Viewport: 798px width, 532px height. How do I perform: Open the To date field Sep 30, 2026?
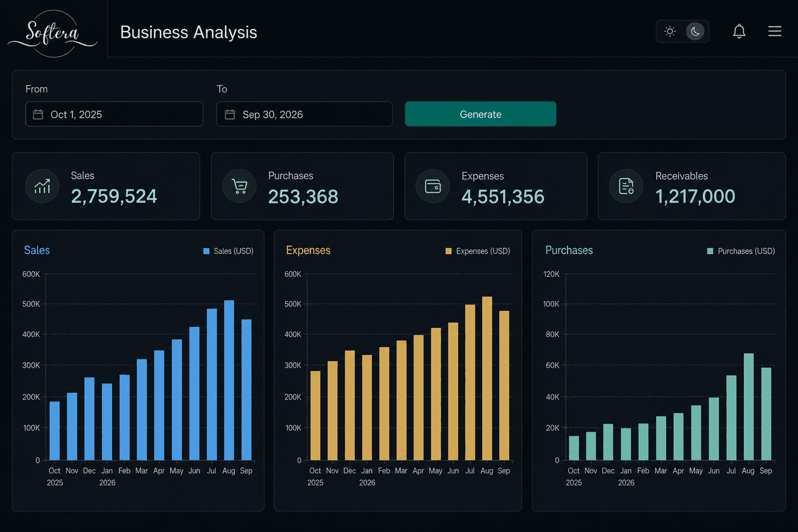click(x=304, y=114)
